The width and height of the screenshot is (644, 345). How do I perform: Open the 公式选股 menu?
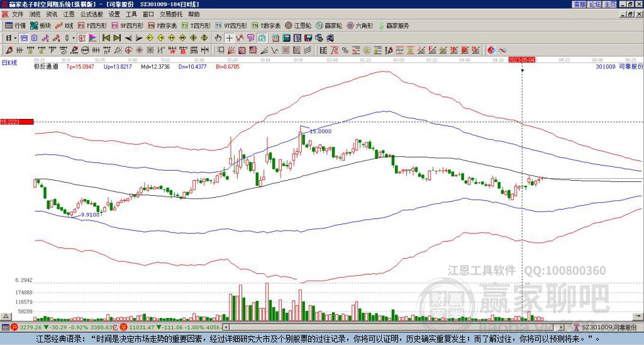click(x=92, y=14)
